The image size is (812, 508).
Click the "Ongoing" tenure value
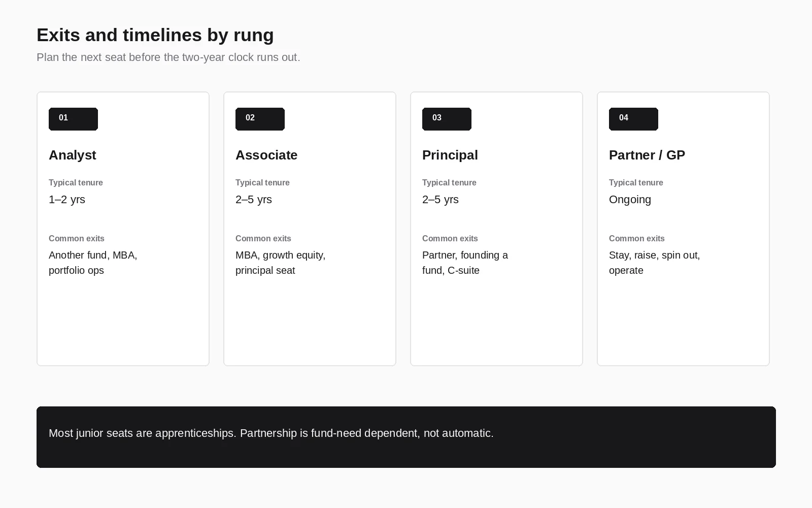(630, 200)
